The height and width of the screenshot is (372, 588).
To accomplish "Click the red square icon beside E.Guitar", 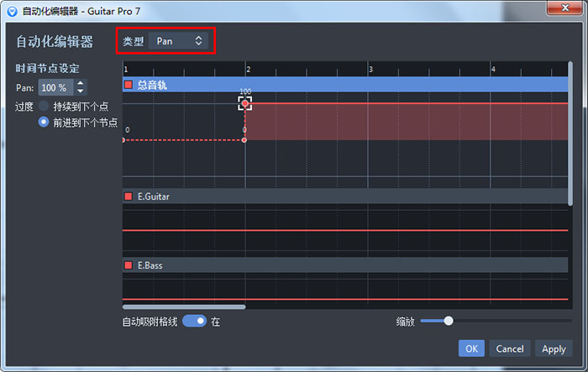I will tap(129, 196).
